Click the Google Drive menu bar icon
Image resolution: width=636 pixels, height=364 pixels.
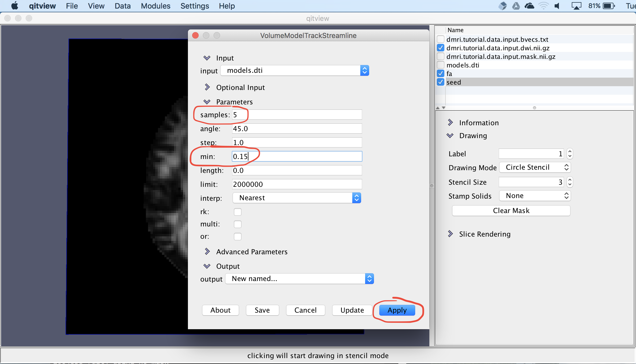516,6
